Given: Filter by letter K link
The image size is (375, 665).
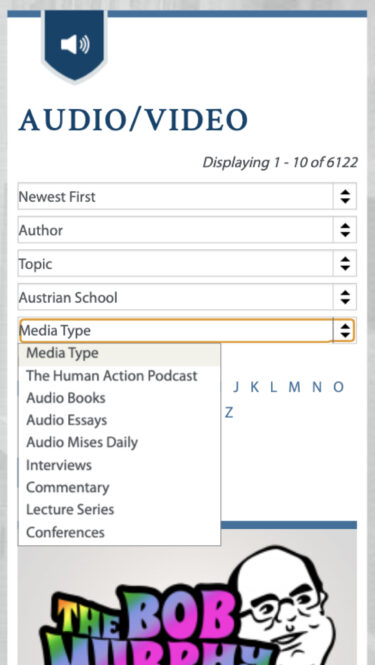Looking at the screenshot, I should 255,387.
